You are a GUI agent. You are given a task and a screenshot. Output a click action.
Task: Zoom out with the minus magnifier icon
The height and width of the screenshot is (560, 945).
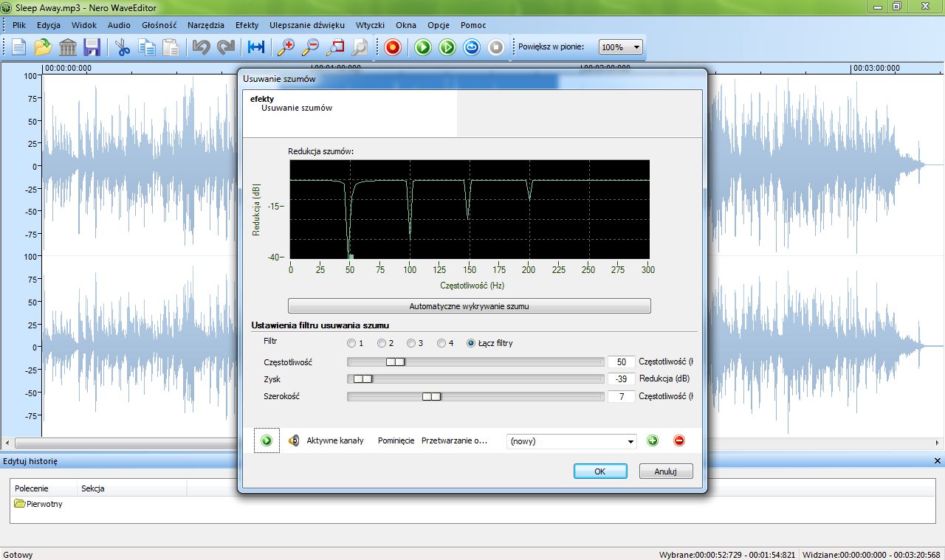[x=311, y=47]
